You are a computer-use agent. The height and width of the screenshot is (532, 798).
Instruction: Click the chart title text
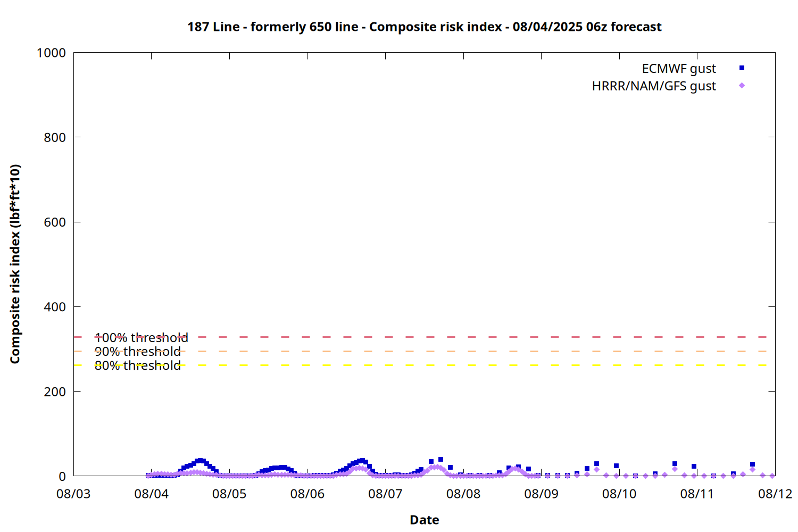click(424, 27)
